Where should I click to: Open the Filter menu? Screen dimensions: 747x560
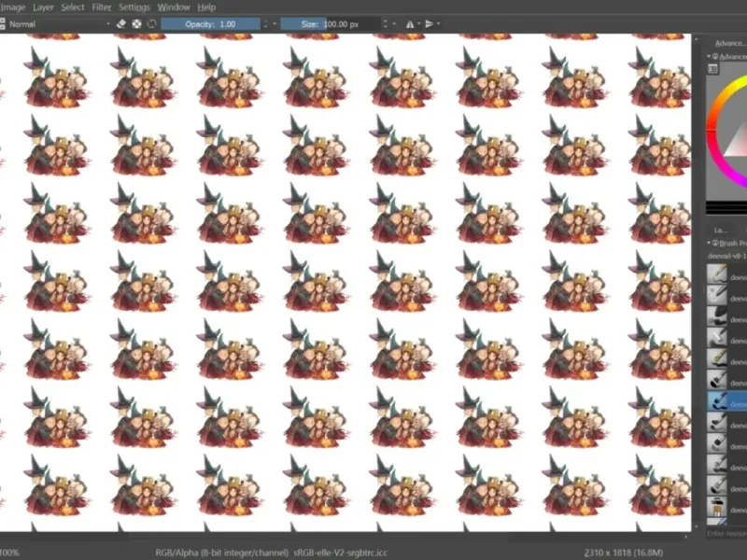(101, 7)
